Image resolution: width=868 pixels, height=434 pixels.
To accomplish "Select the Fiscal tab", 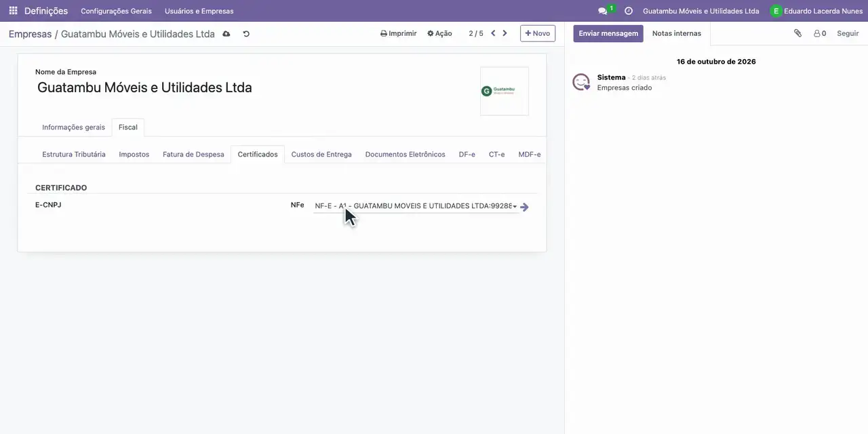I will tap(128, 127).
